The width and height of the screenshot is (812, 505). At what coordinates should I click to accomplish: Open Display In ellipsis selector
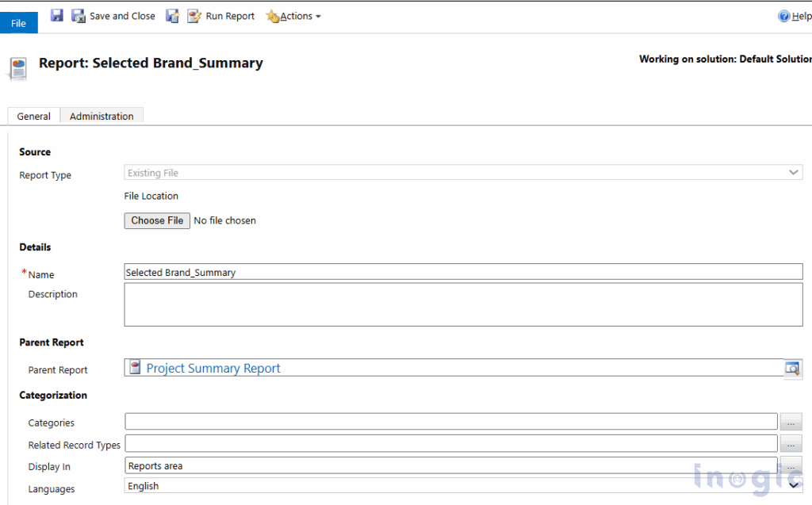click(x=791, y=465)
